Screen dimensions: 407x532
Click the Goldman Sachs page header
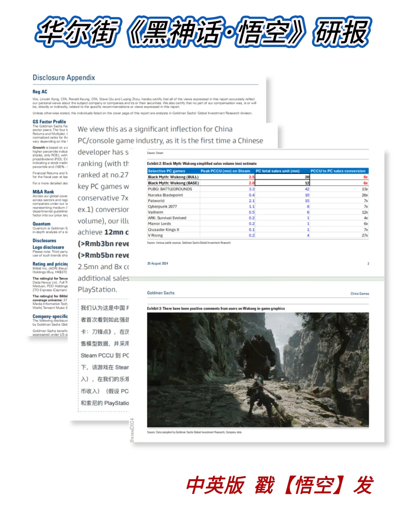point(161,293)
